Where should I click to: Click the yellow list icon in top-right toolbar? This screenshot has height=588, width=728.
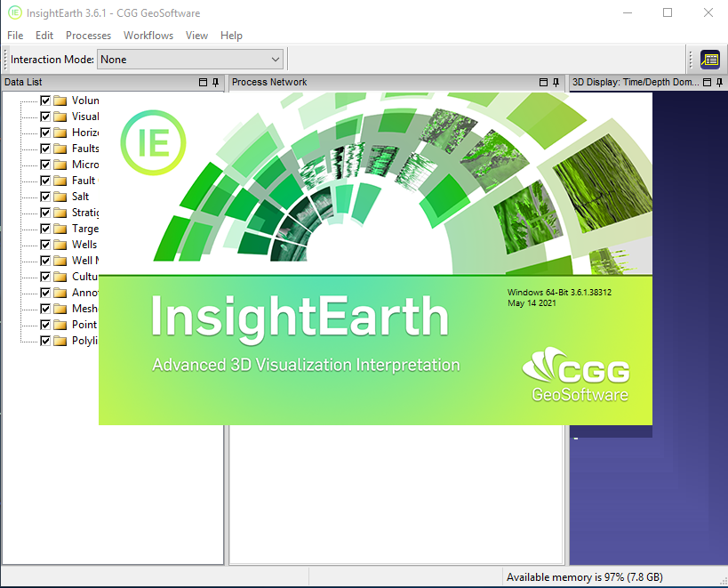pyautogui.click(x=709, y=60)
